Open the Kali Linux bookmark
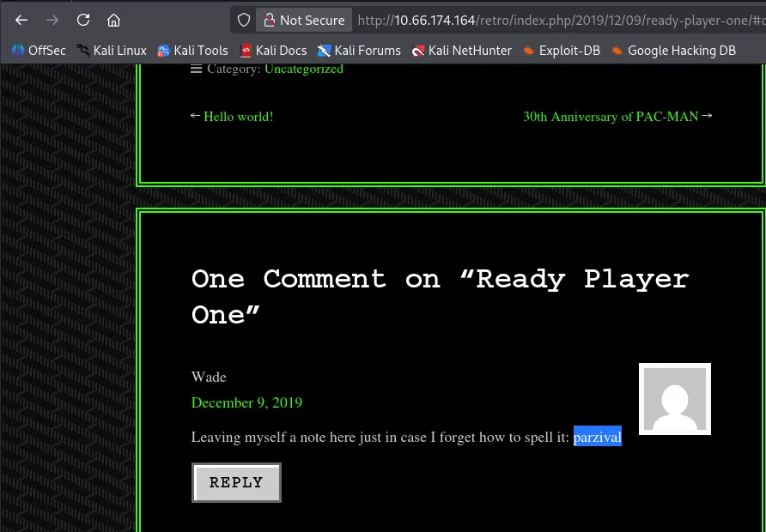This screenshot has width=766, height=532. [111, 51]
